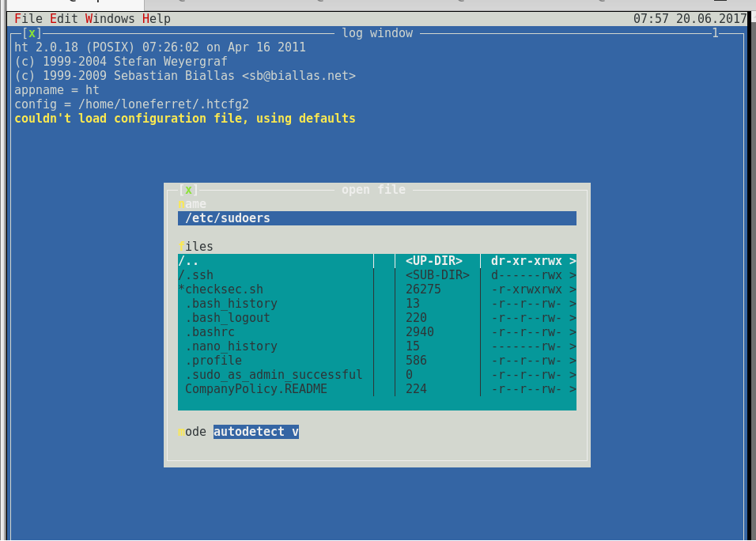Close the open file dialog via [x]
The image size is (756, 541).
click(188, 190)
